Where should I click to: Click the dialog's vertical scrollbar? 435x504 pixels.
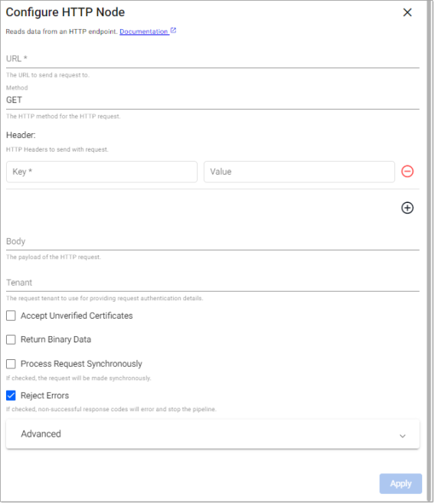pos(429,250)
